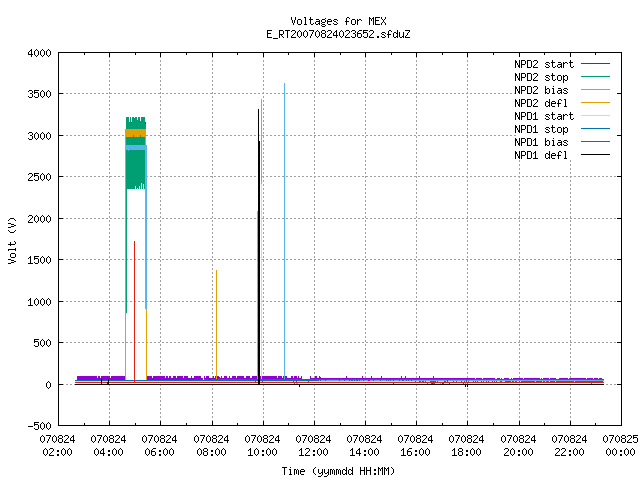The height and width of the screenshot is (480, 640).
Task: Click the 2000 y-axis tick label
Action: 39,219
